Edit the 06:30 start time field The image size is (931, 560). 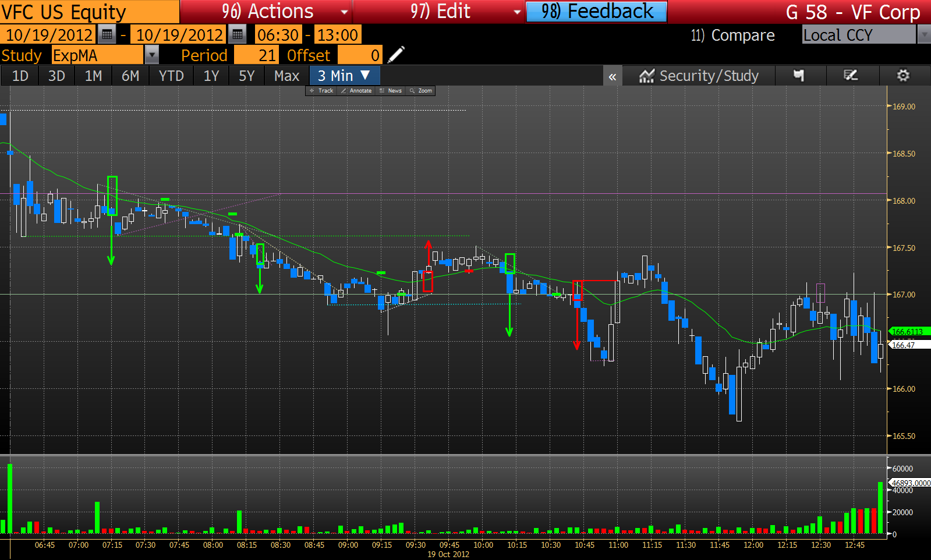(x=279, y=35)
